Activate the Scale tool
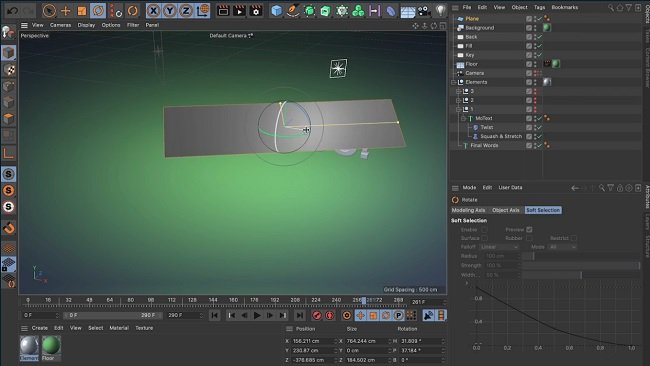Viewport: 650px width, 366px height. pyautogui.click(x=82, y=10)
